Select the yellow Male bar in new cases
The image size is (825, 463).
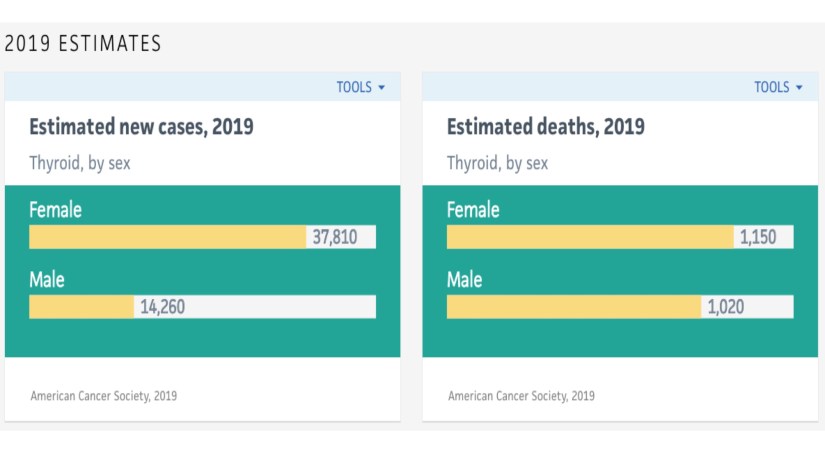click(81, 307)
